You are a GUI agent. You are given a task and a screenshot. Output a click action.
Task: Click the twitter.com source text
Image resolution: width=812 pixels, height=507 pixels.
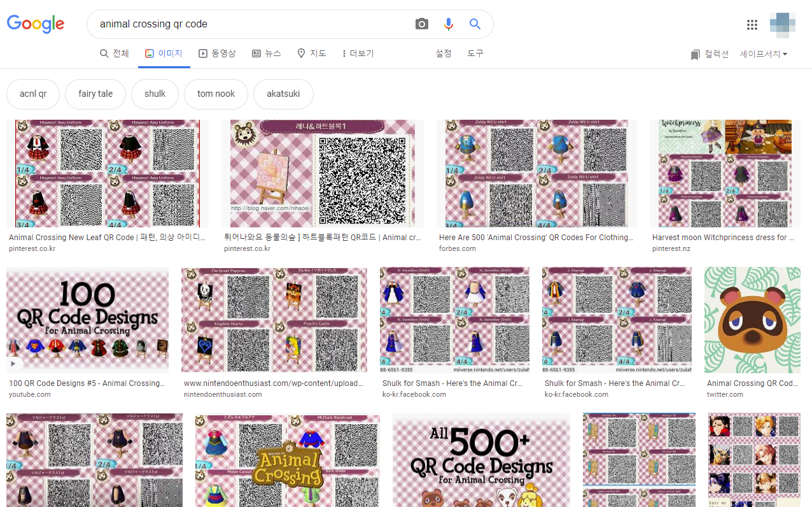pyautogui.click(x=725, y=395)
